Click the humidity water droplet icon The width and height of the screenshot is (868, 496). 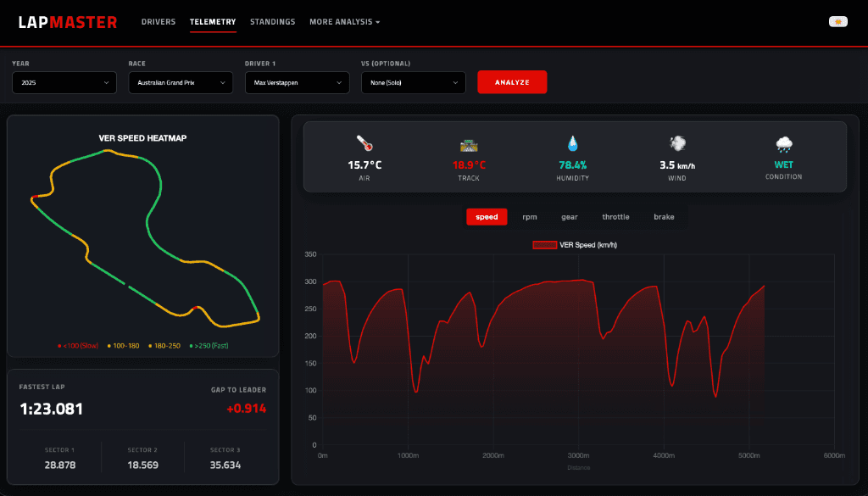click(572, 143)
